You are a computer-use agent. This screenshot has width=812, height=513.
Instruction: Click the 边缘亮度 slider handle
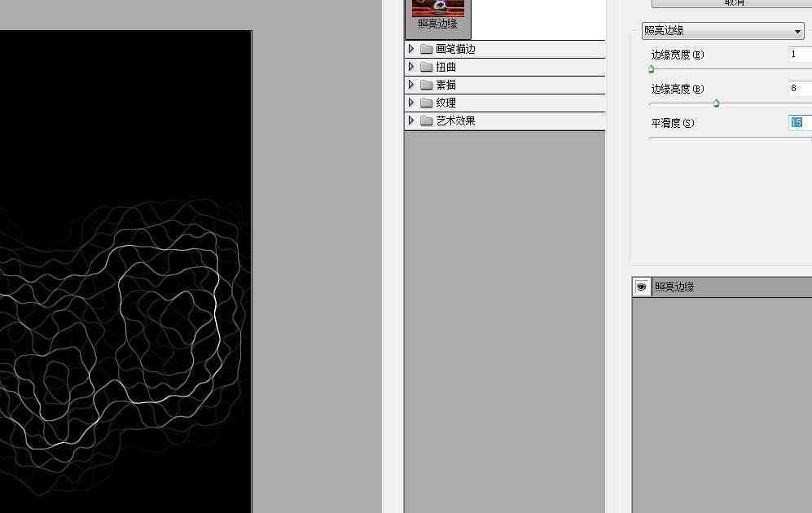pos(716,103)
